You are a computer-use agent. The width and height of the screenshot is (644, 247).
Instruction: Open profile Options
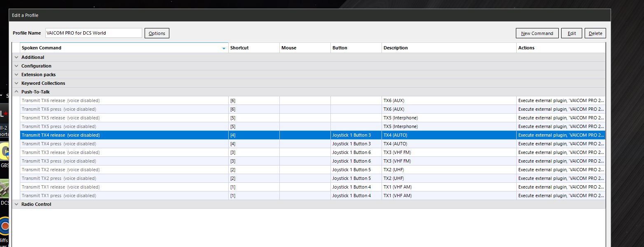click(x=157, y=33)
